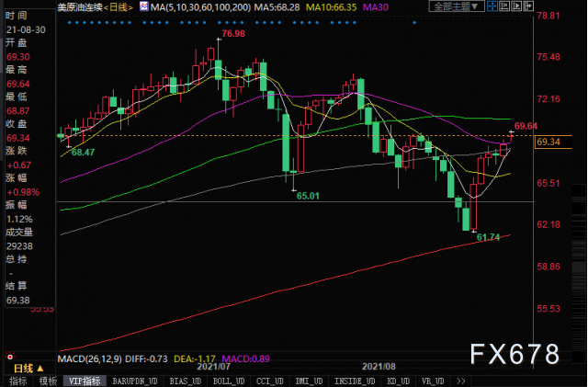Click the MACD:0.89 value

[245, 359]
